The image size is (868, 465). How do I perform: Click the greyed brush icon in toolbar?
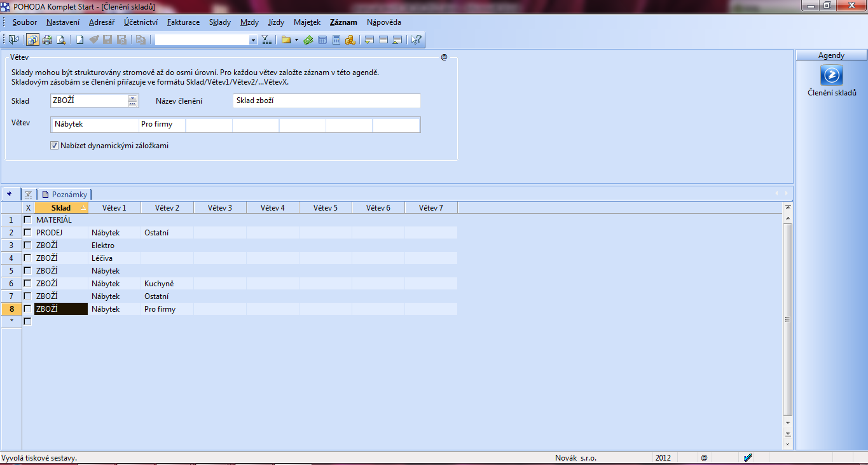coord(94,40)
